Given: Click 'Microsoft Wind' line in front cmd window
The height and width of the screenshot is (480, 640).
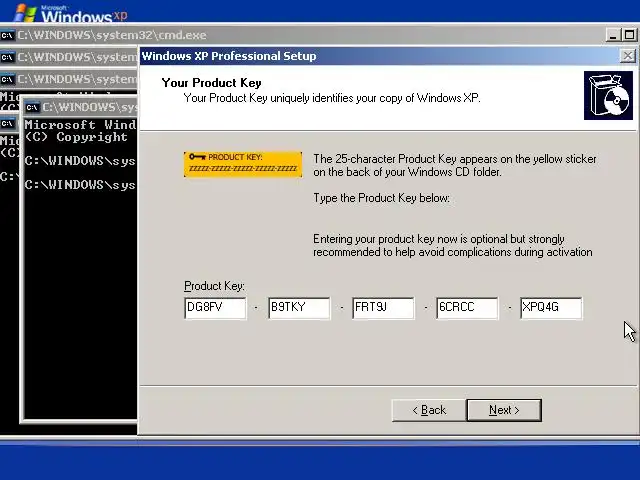Looking at the screenshot, I should click(80, 124).
